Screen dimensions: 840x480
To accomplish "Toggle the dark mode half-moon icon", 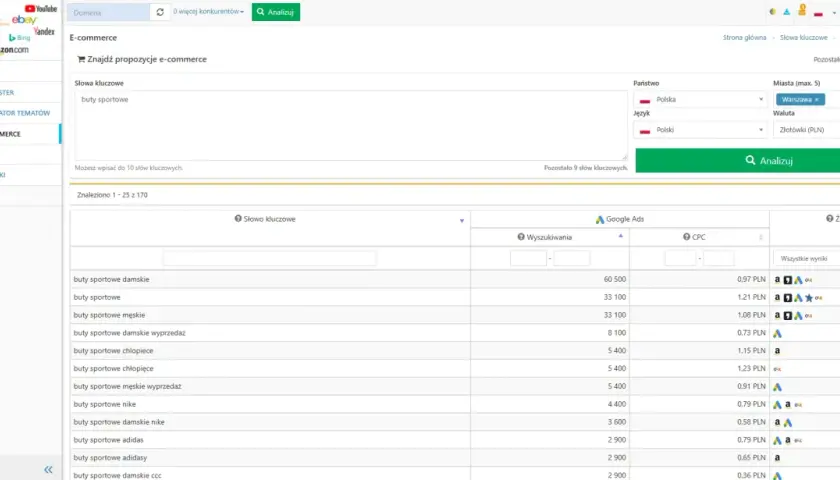I will coord(772,12).
